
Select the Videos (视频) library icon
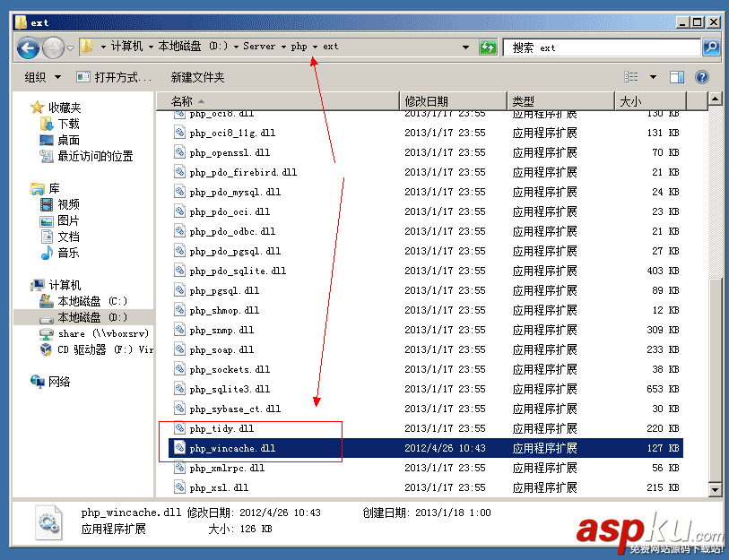coord(47,206)
